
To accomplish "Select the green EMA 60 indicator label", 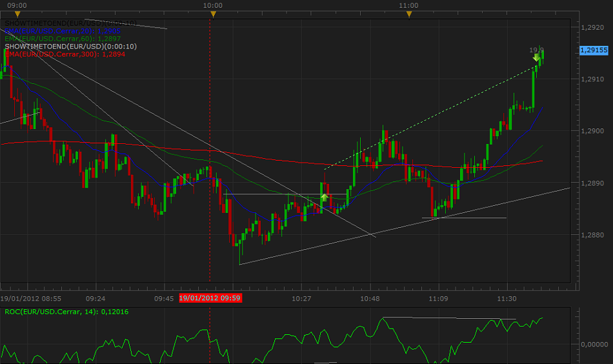I will click(62, 39).
